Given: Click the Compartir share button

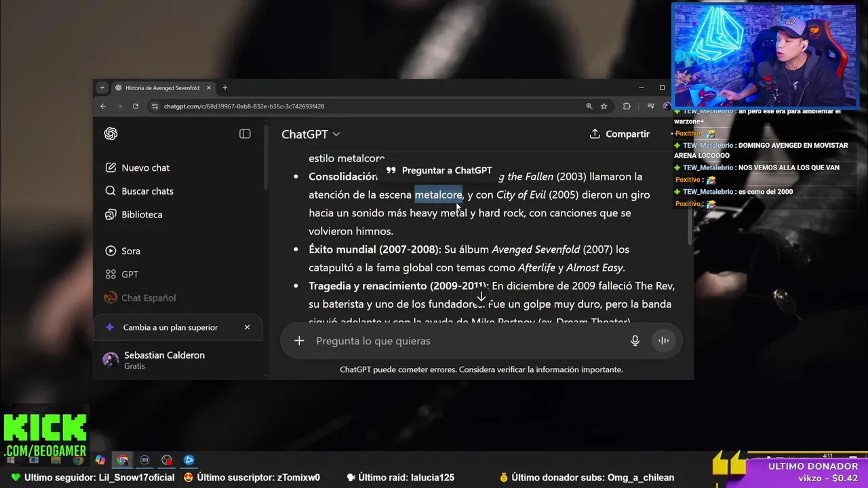Looking at the screenshot, I should (x=620, y=134).
